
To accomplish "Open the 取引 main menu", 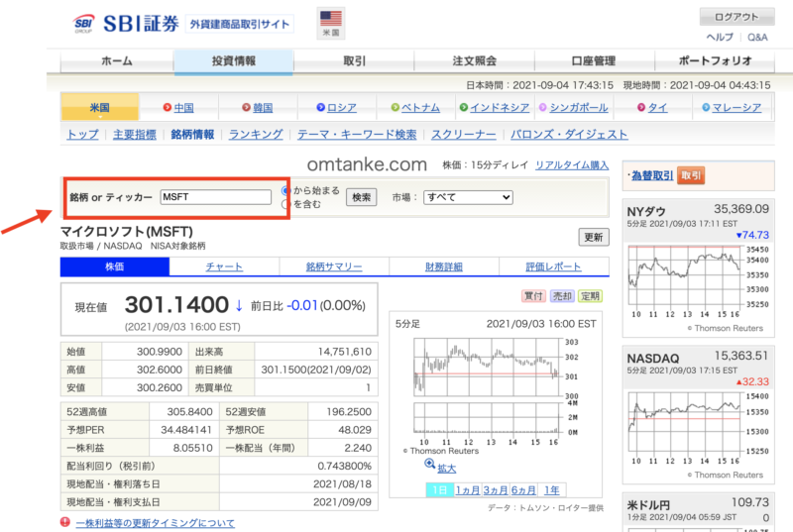I will [x=354, y=61].
